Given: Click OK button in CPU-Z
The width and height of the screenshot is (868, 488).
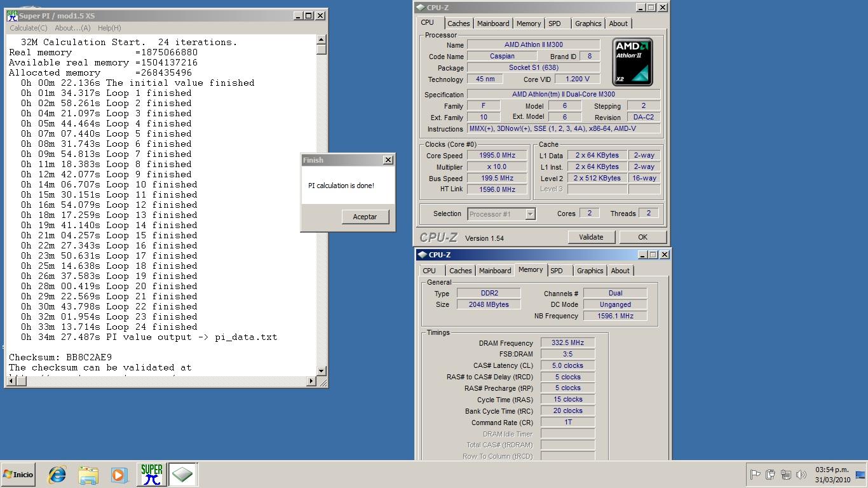Looking at the screenshot, I should pos(642,237).
